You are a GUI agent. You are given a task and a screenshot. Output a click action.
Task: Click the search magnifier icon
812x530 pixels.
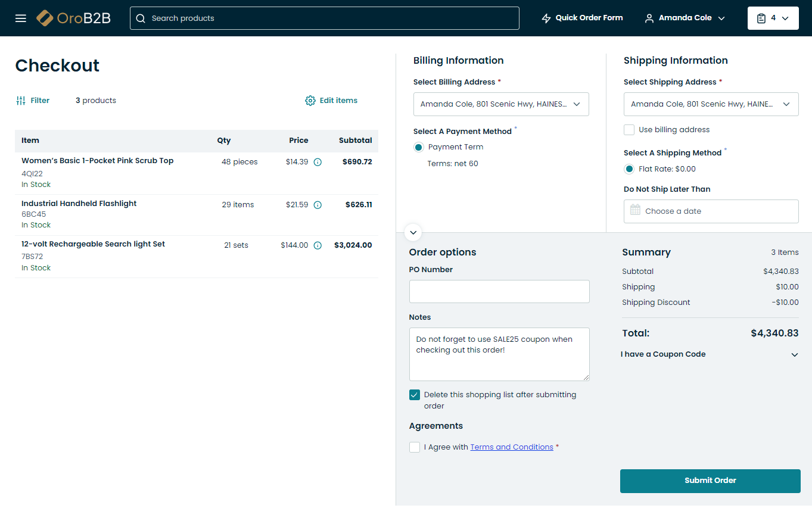(x=141, y=18)
